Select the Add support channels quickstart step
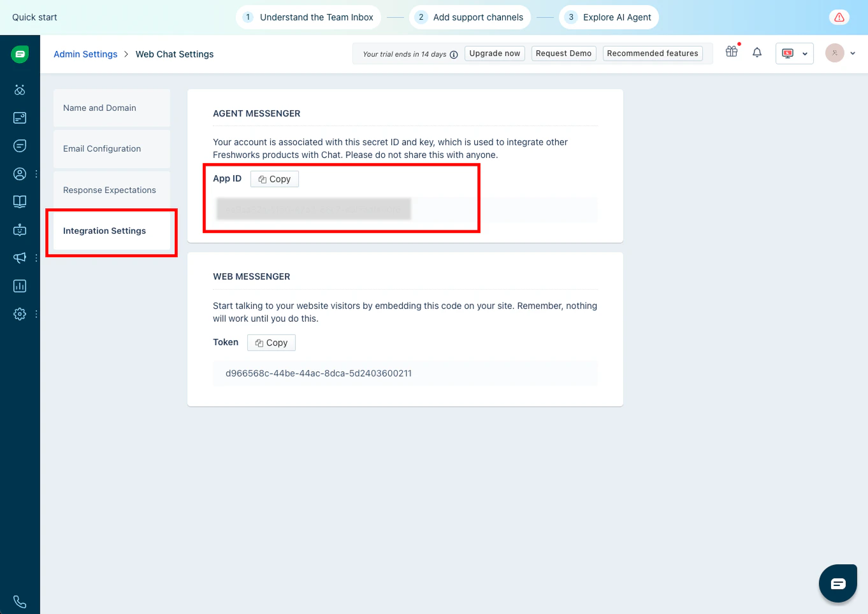Viewport: 868px width, 614px height. click(470, 17)
